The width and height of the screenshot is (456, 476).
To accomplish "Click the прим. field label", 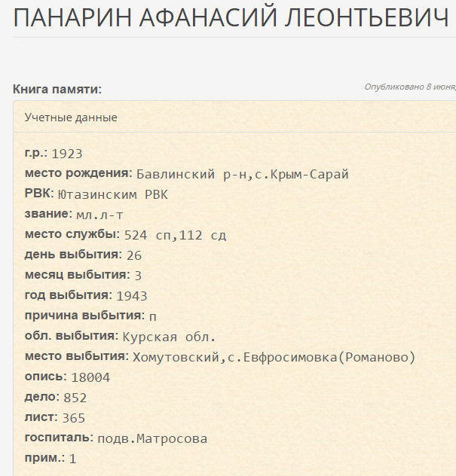I will pyautogui.click(x=44, y=458).
